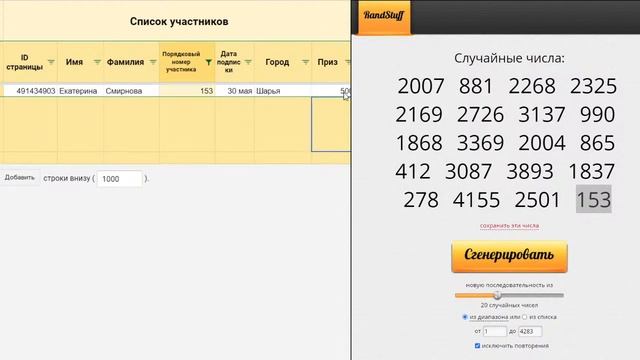Open active filter on Порядковый номер участника
The width and height of the screenshot is (640, 360).
pos(209,62)
